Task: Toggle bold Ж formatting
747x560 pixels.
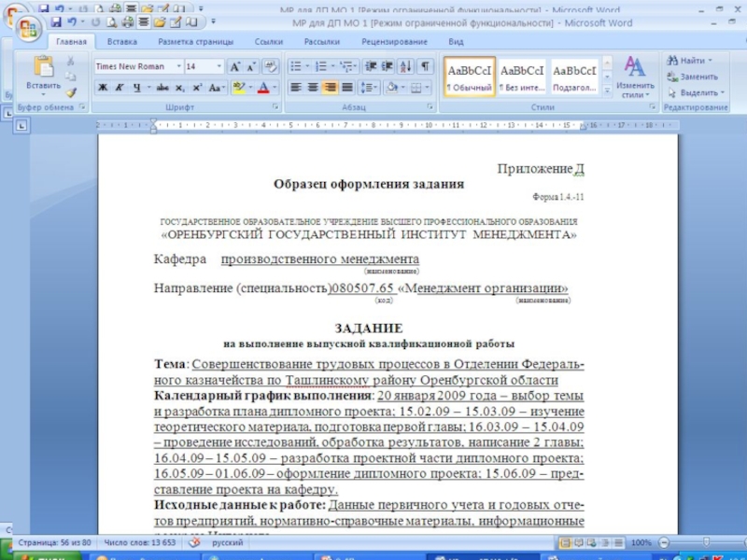Action: pyautogui.click(x=103, y=88)
